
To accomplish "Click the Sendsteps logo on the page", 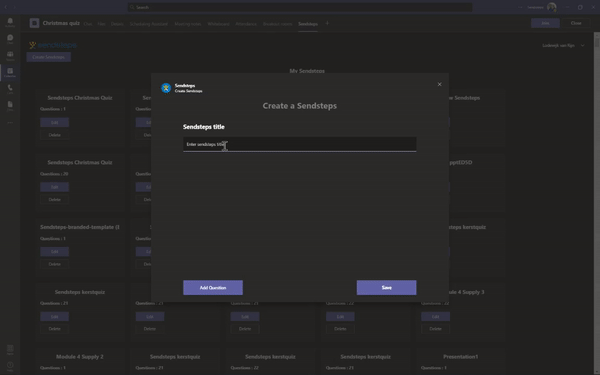I will (x=53, y=45).
